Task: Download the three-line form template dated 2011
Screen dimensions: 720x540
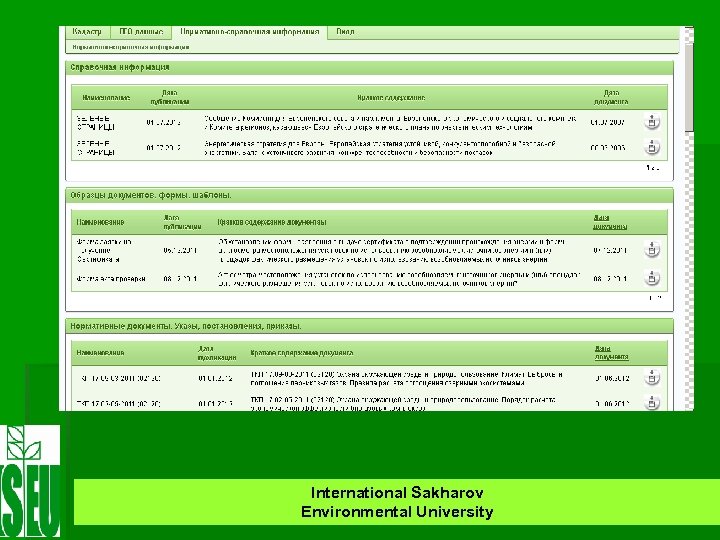Action: [x=652, y=249]
